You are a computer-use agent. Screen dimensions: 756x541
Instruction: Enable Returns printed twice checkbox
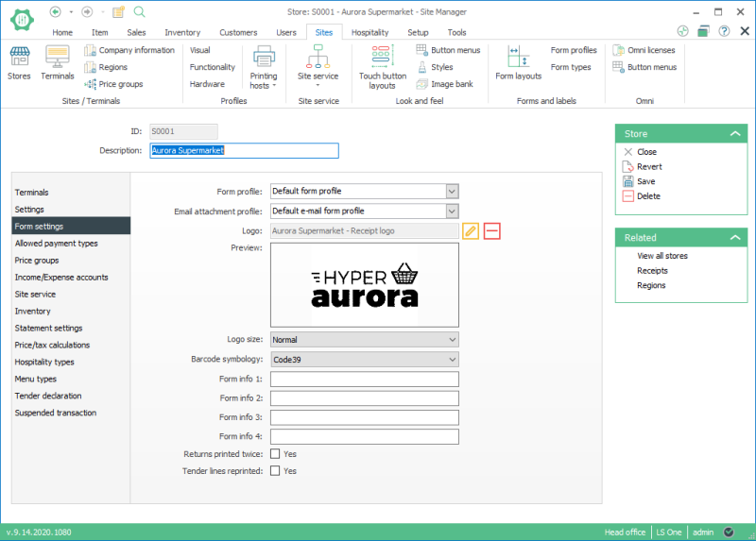[x=275, y=454]
